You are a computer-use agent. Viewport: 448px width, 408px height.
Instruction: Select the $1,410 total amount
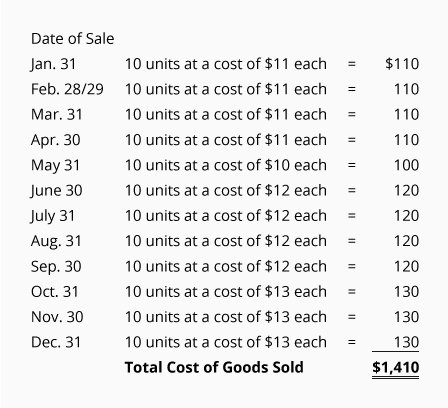pos(395,368)
